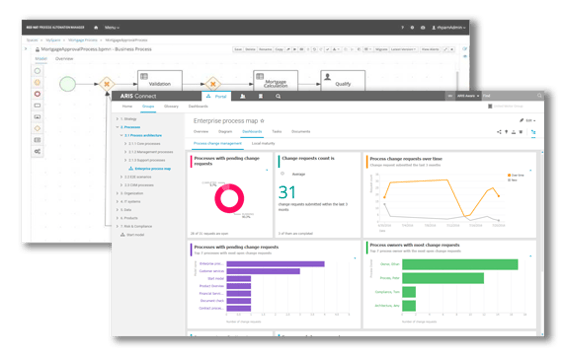
Task: Select the Average radio option in the count card
Action: coord(282,174)
